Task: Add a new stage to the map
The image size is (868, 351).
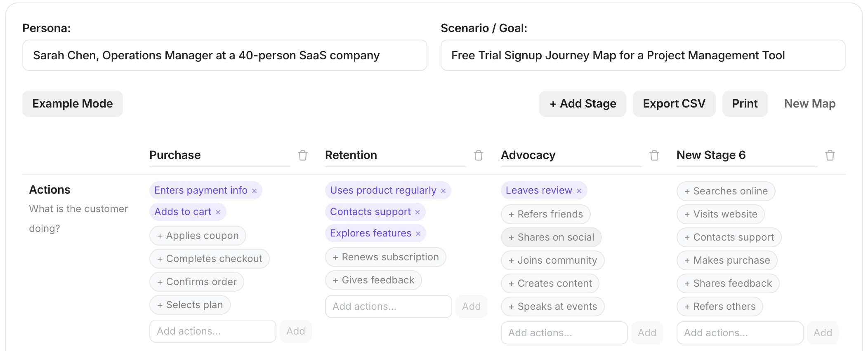Action: coord(582,103)
